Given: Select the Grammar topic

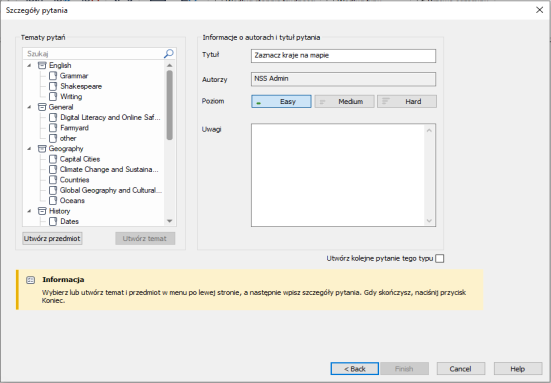Looking at the screenshot, I should click(x=74, y=76).
